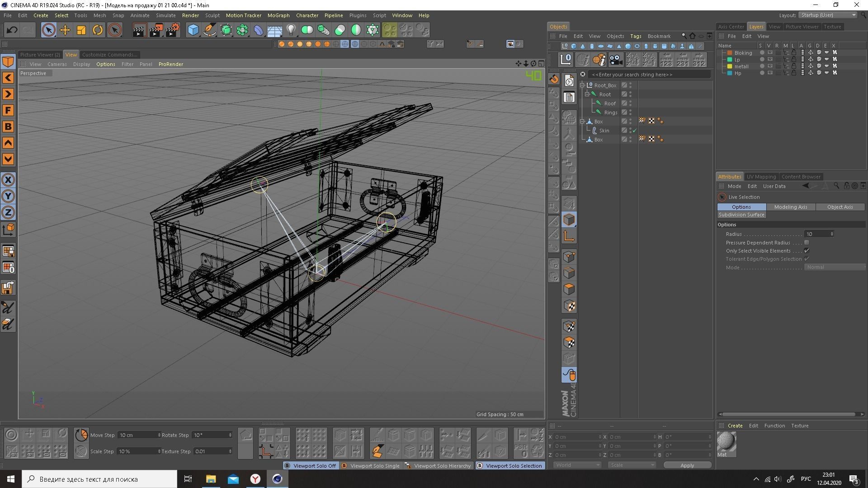Enable the Axis mode L-shaped icon

pyautogui.click(x=569, y=236)
